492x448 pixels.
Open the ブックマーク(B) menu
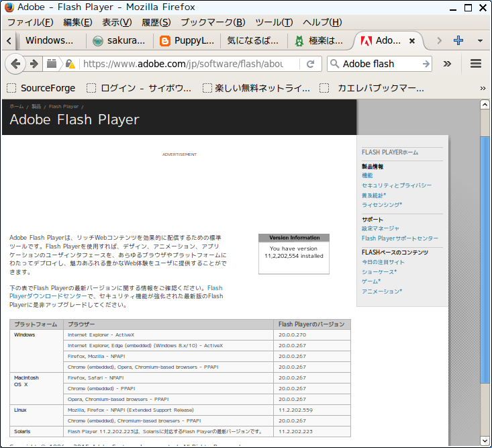pos(213,22)
